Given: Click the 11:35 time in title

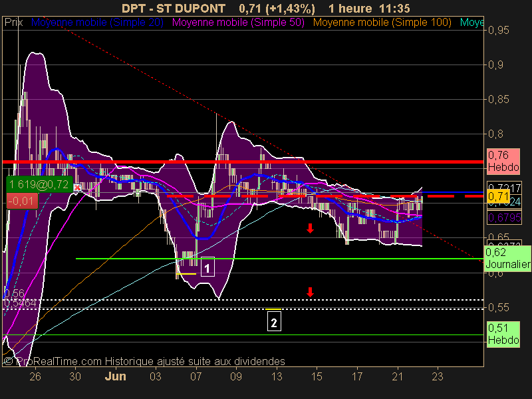Looking at the screenshot, I should (394, 8).
